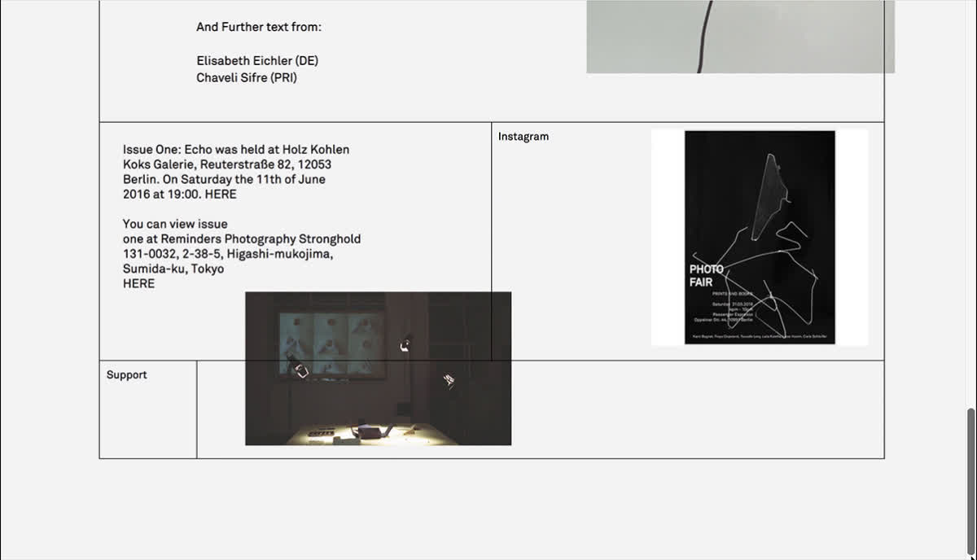Image resolution: width=977 pixels, height=560 pixels.
Task: Click the name Elisabeth Eichler (DE)
Action: coord(257,61)
